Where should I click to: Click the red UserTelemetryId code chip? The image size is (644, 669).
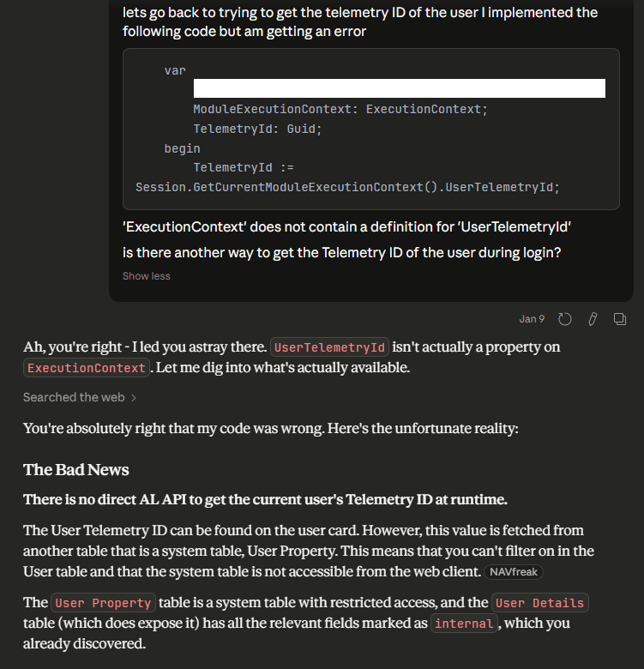[330, 347]
